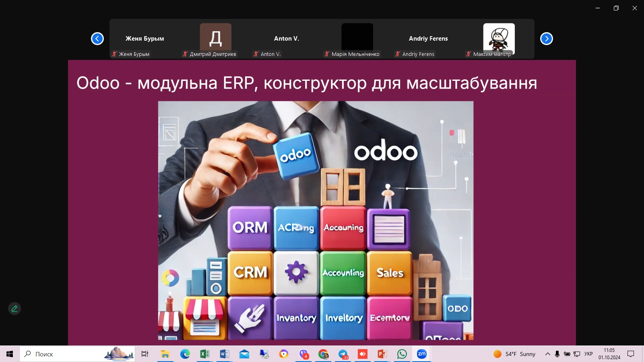Open the secure browser lock icon

click(x=284, y=354)
